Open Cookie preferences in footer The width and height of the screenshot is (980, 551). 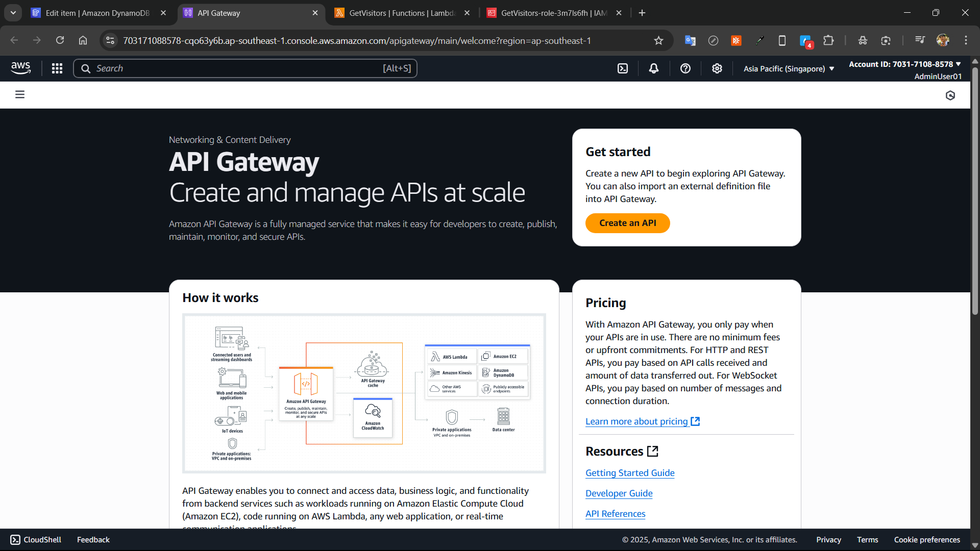[927, 540]
